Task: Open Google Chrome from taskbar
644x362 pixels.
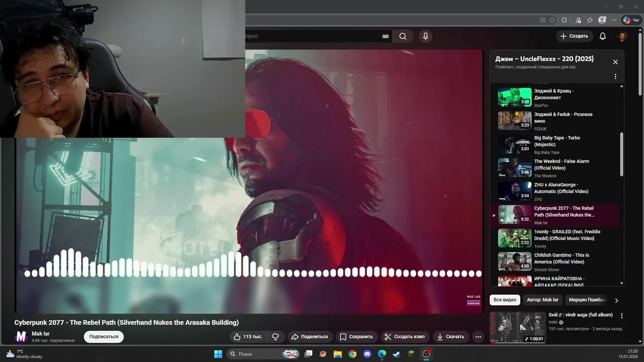Action: click(x=353, y=354)
